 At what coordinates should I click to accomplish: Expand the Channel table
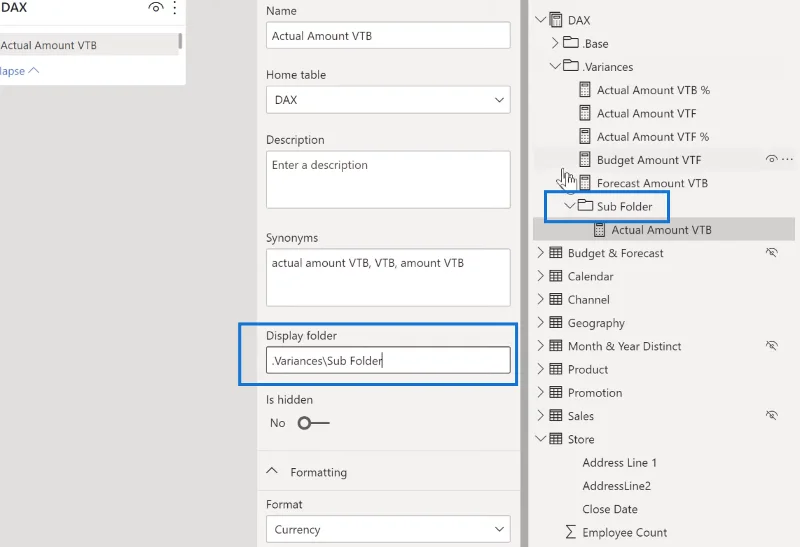coord(540,299)
